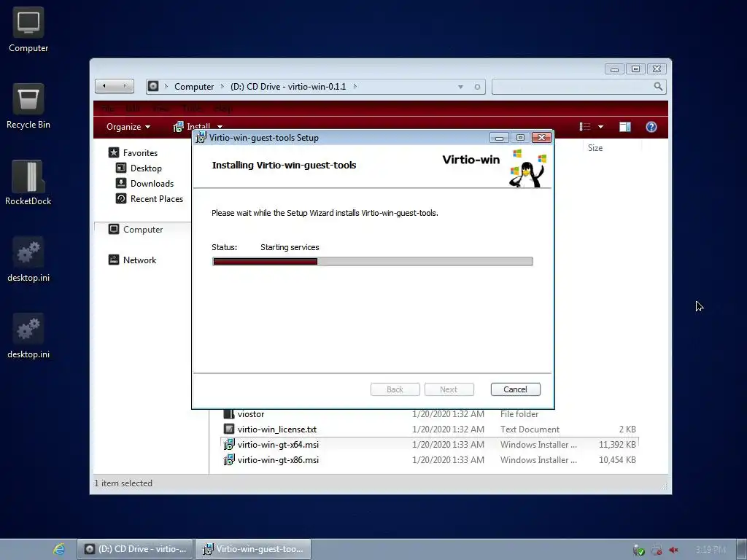The width and height of the screenshot is (747, 560).
Task: Open the File menu in Explorer
Action: (108, 109)
